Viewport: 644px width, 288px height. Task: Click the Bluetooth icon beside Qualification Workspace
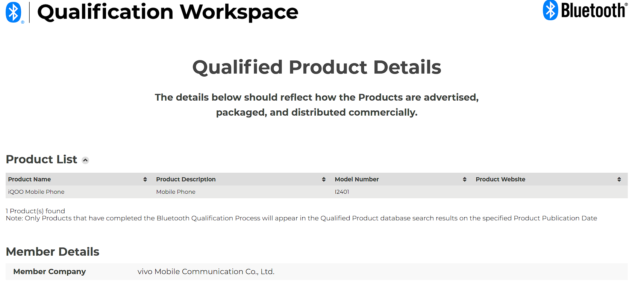pos(14,12)
